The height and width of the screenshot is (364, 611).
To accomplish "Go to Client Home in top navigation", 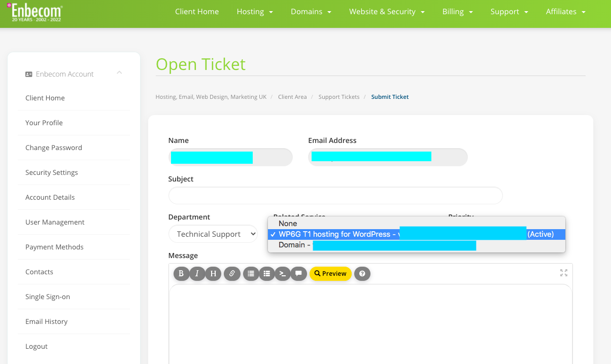I will (197, 12).
